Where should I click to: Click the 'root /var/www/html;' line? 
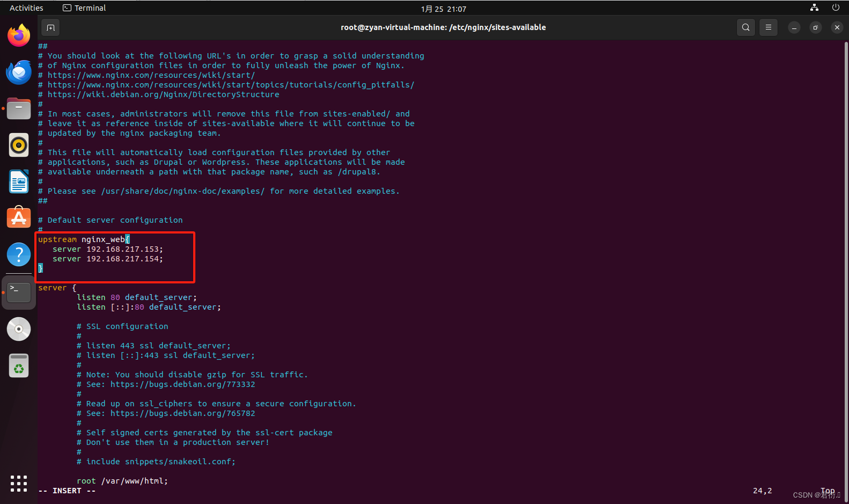(x=122, y=481)
